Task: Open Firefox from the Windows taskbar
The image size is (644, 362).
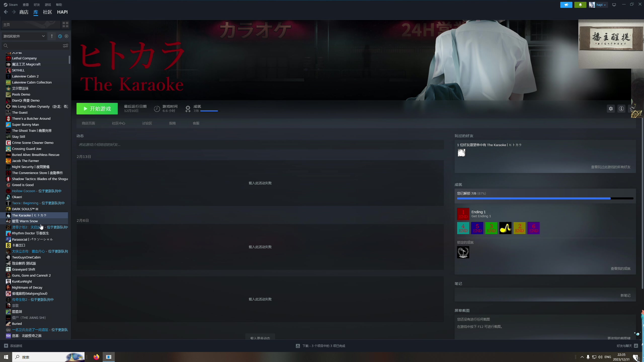Action: (96, 357)
